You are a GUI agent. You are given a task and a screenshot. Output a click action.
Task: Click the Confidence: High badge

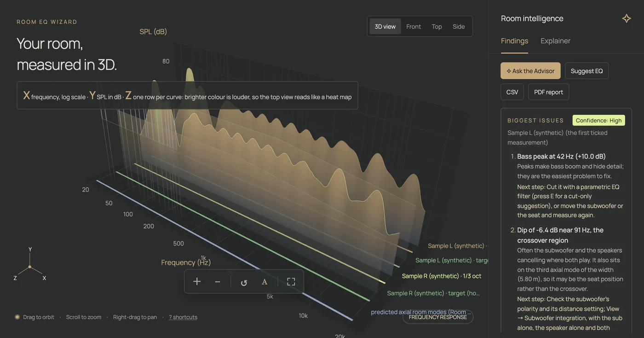click(598, 120)
